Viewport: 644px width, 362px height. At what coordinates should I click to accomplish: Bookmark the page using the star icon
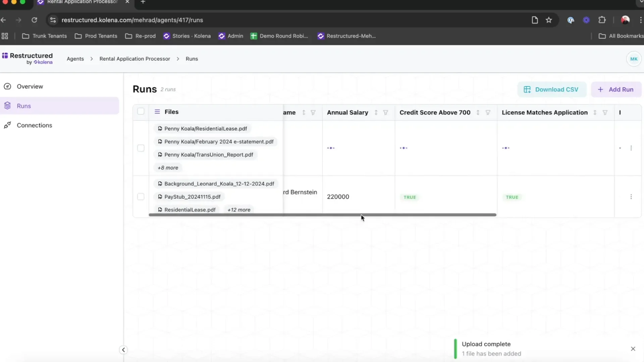[549, 20]
